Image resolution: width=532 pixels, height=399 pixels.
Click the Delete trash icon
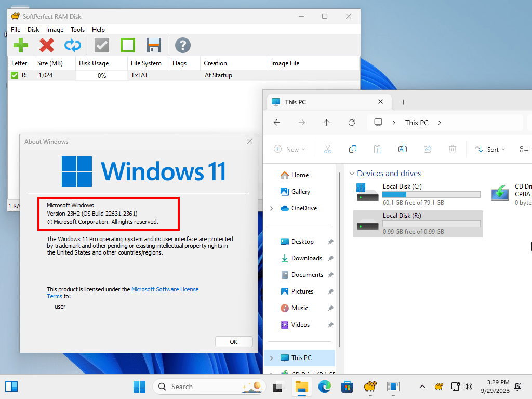pos(453,149)
